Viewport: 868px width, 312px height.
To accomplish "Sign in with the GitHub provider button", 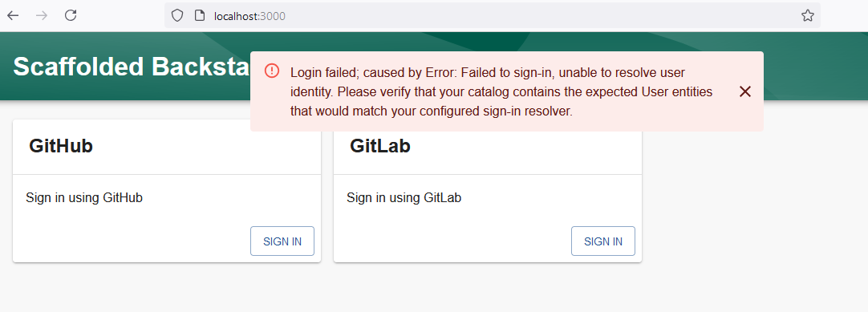I will click(282, 241).
